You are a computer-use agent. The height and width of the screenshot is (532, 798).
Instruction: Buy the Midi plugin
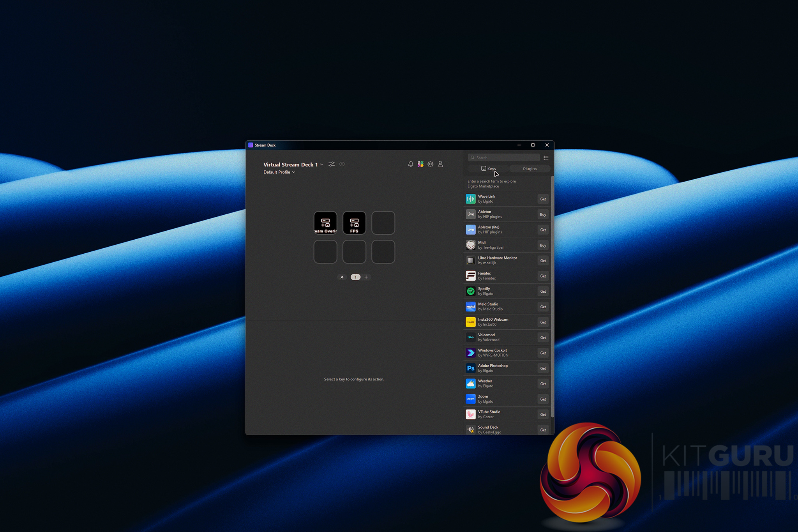543,245
